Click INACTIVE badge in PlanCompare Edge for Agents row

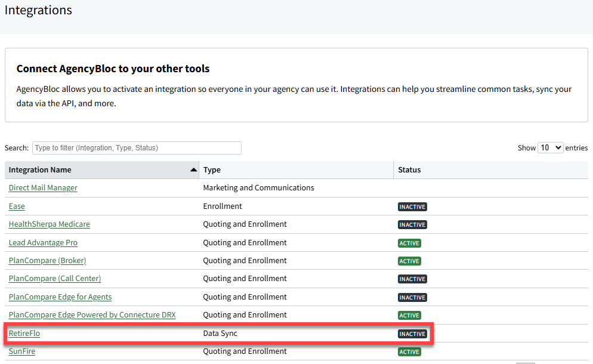point(412,297)
